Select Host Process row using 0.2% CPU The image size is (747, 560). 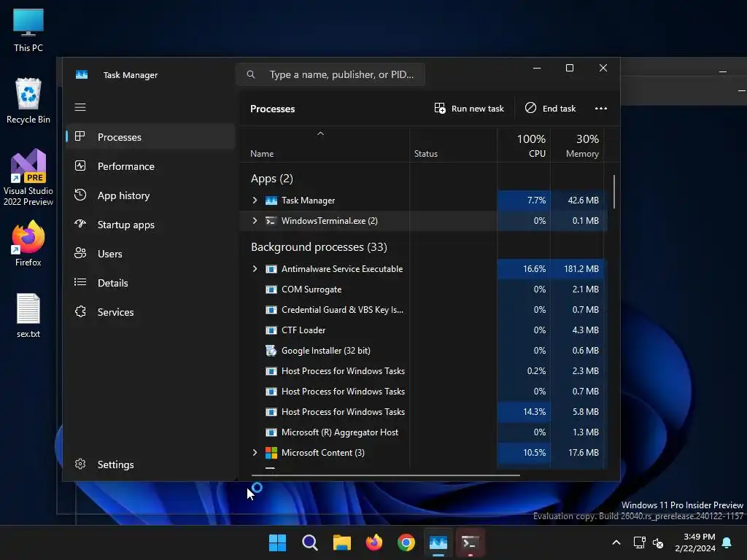[x=424, y=371]
